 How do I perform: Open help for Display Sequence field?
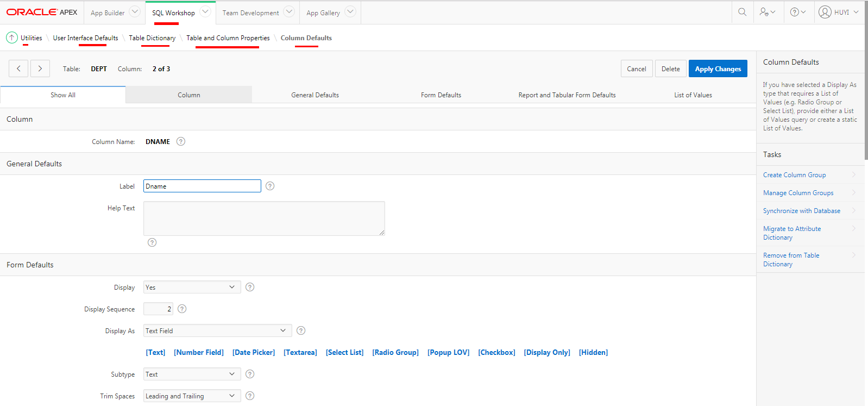tap(182, 309)
